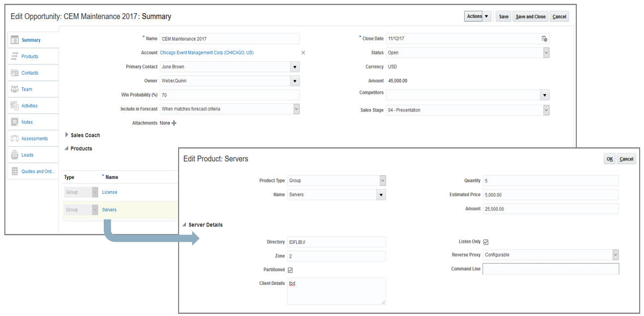The width and height of the screenshot is (644, 316).
Task: Uncheck the Listen Only checkbox
Action: 486,242
